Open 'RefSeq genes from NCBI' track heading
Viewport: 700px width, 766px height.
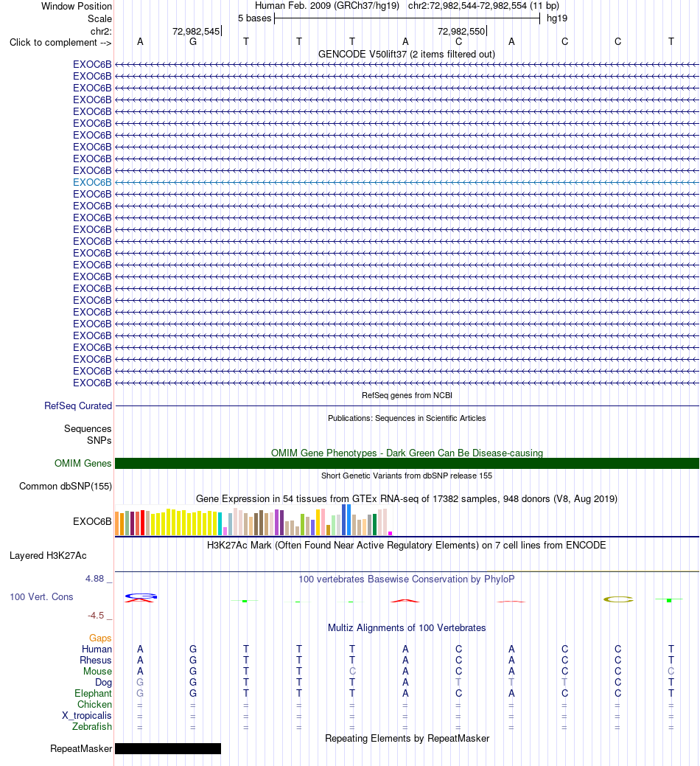click(x=407, y=395)
